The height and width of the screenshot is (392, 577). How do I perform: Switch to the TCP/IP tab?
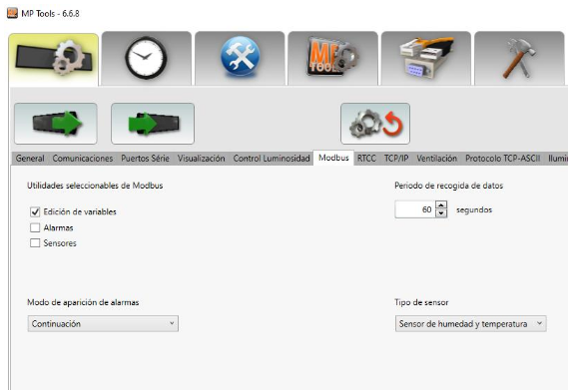[396, 159]
